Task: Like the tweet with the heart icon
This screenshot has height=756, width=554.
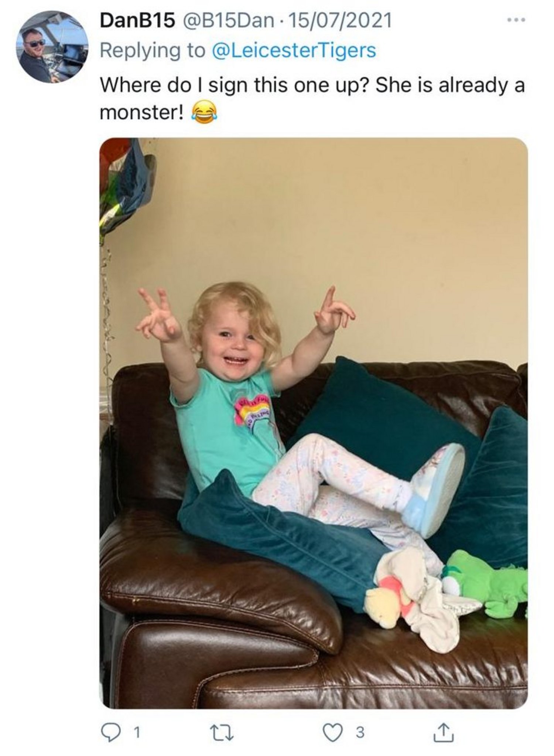Action: pos(332,732)
